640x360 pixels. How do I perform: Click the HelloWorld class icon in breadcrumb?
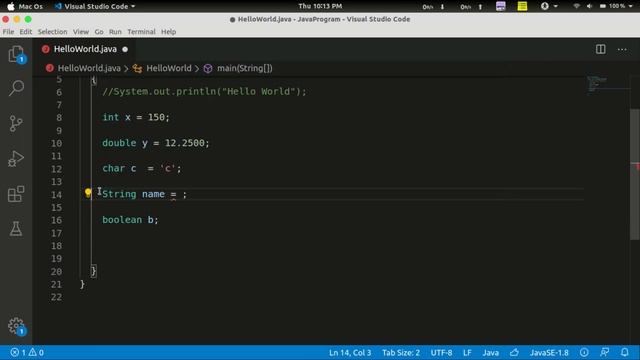click(138, 69)
